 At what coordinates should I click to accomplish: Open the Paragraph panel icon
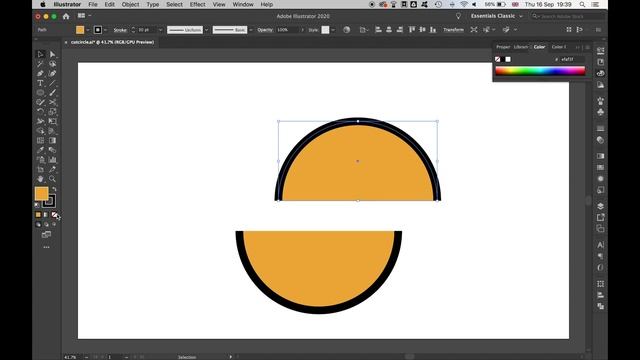(x=600, y=256)
